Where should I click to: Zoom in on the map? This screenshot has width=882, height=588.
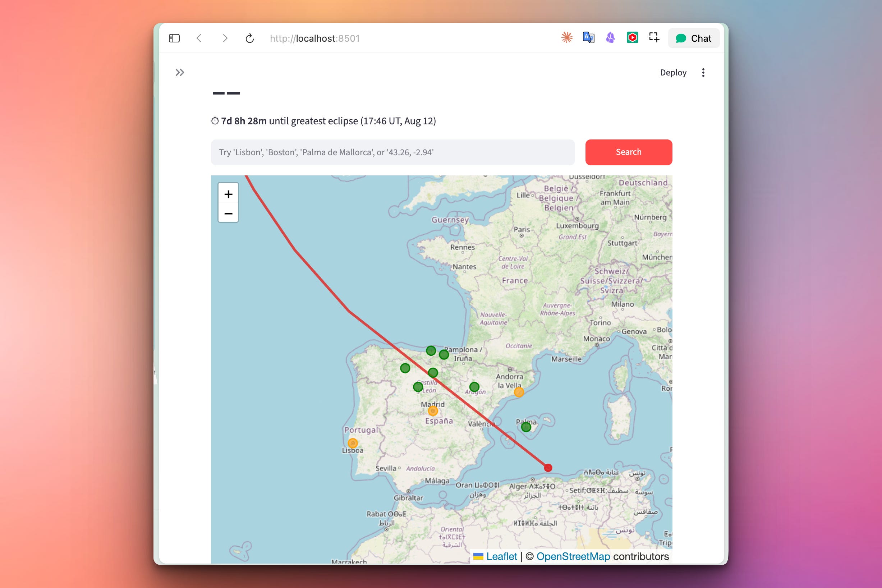[228, 194]
